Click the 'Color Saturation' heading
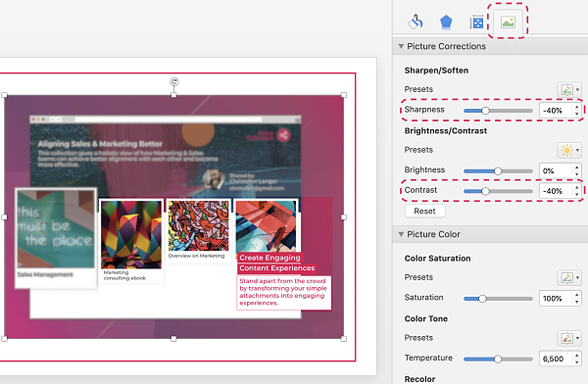 pos(437,259)
